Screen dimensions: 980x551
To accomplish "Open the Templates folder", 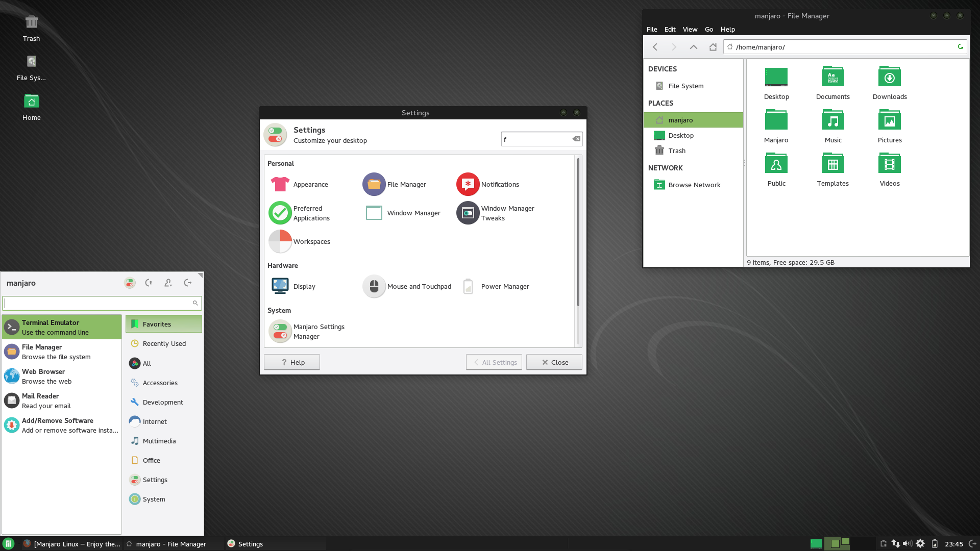I will pos(832,169).
